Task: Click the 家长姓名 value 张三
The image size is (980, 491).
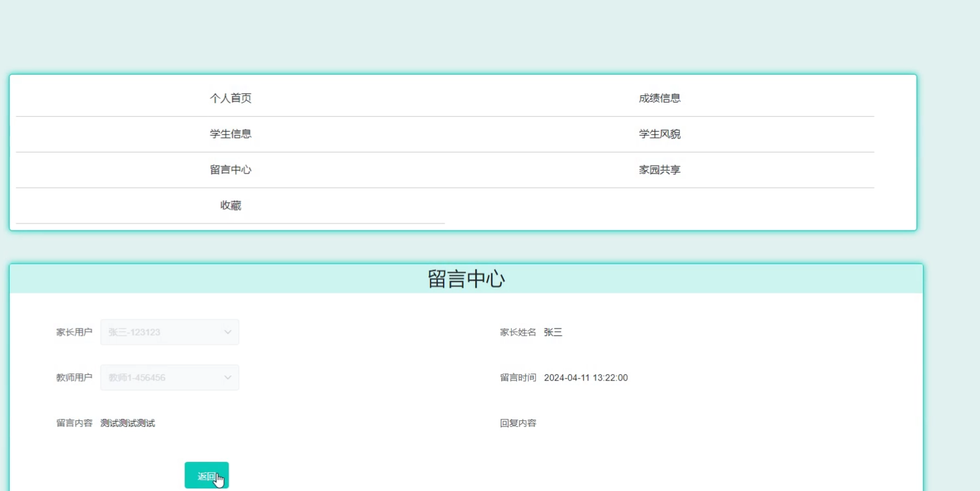Action: click(553, 332)
